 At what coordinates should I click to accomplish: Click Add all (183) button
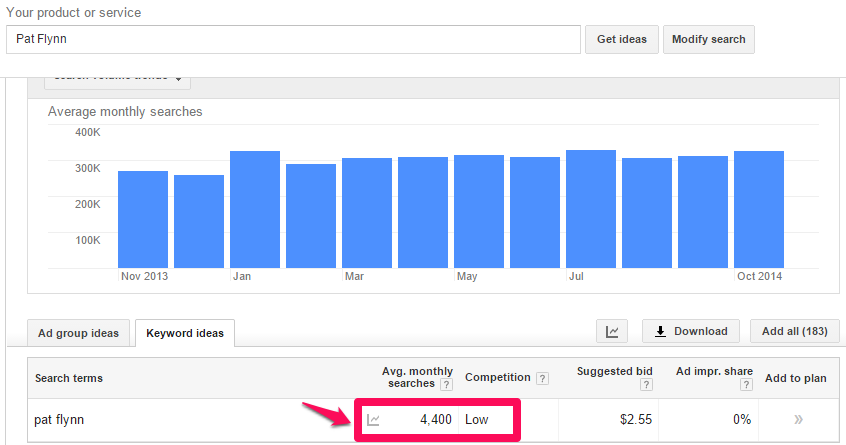795,331
